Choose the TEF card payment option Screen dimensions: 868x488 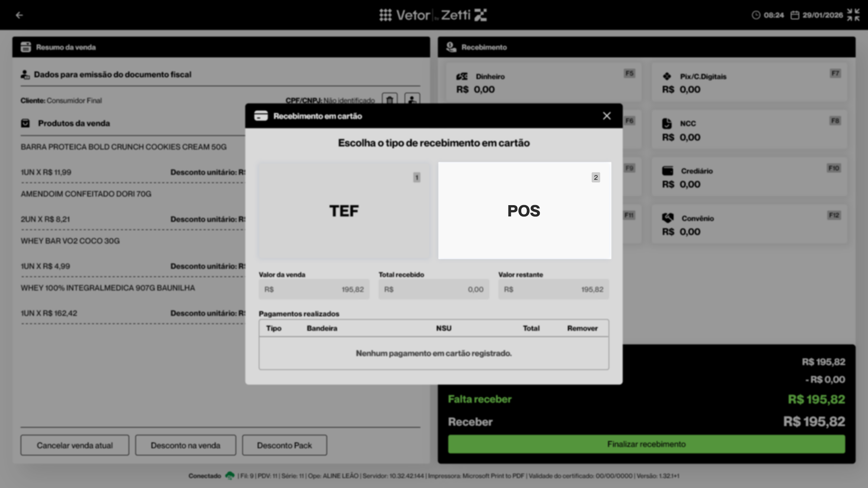coord(344,211)
